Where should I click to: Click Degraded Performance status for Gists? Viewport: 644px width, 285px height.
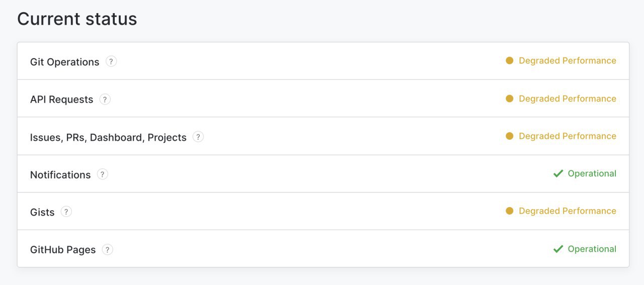[568, 211]
